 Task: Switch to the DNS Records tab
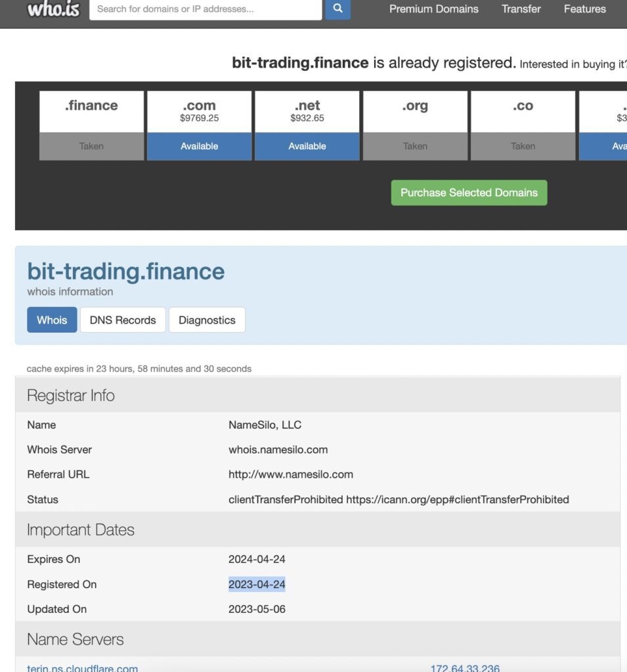click(123, 320)
